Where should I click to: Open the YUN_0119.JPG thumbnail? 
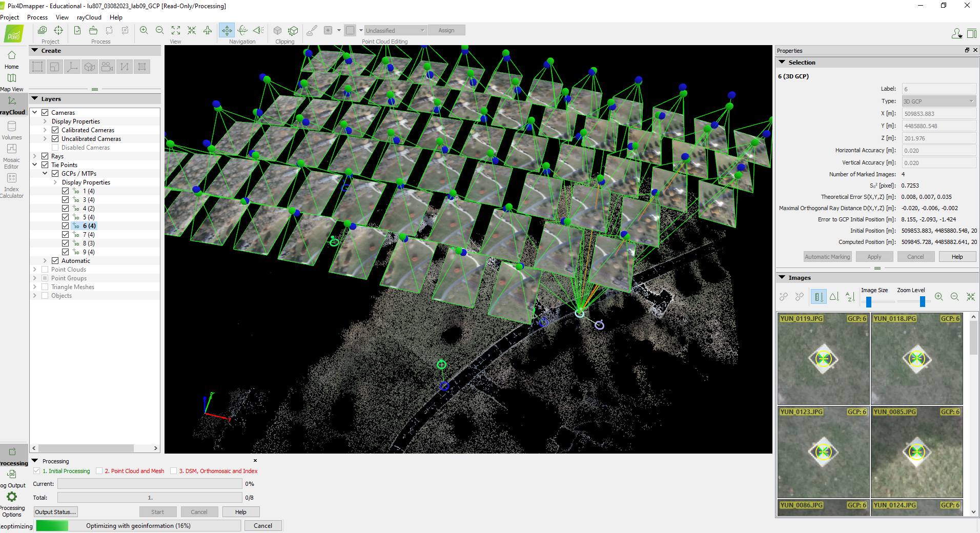823,359
